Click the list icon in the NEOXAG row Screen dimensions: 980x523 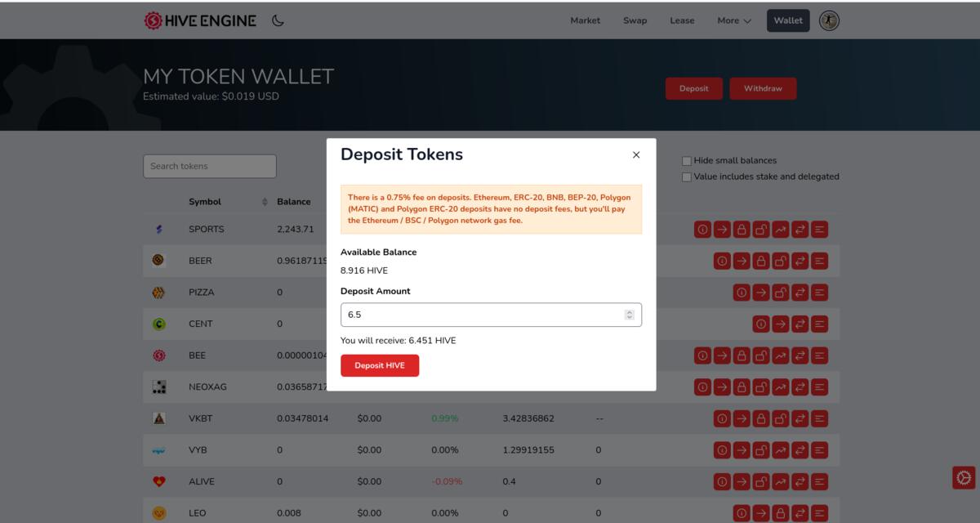(820, 387)
